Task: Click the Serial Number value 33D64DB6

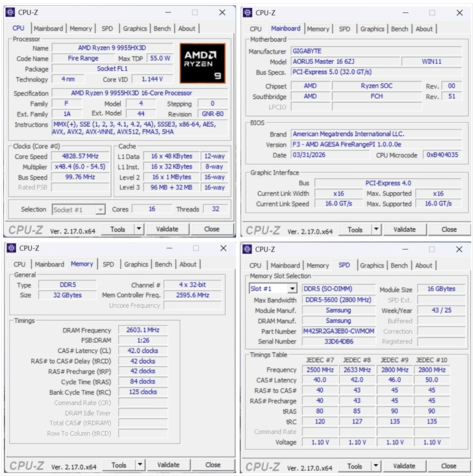Action: (339, 341)
